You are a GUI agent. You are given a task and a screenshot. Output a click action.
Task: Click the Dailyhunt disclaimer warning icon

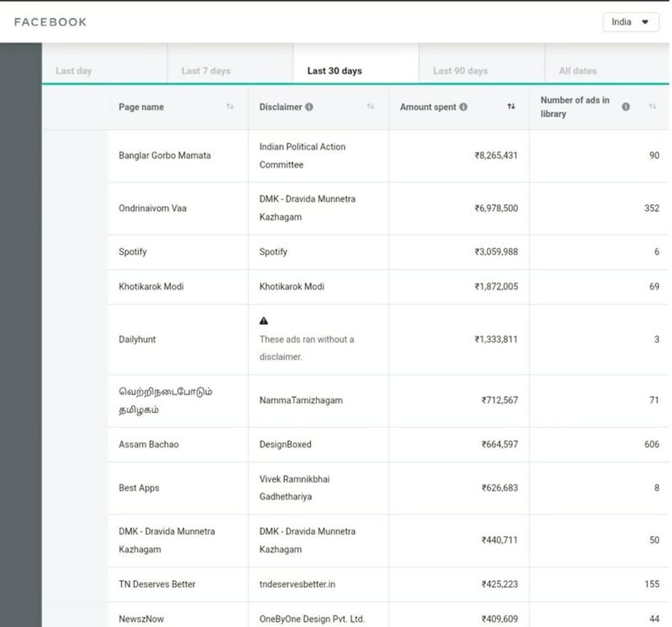click(x=264, y=321)
